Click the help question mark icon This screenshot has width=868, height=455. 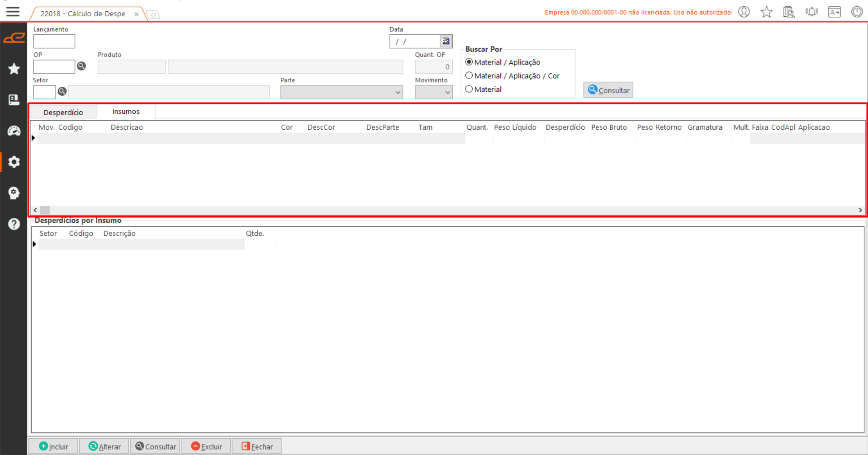coord(14,224)
